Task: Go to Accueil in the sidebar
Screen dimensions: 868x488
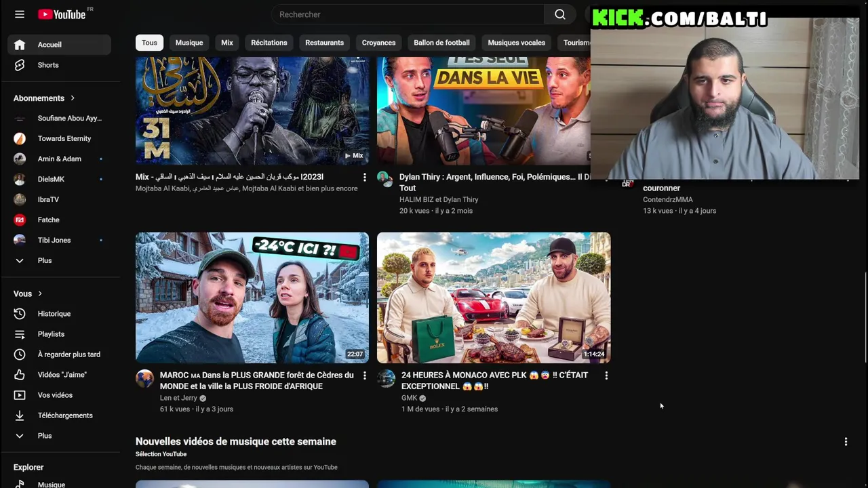Action: (x=60, y=45)
